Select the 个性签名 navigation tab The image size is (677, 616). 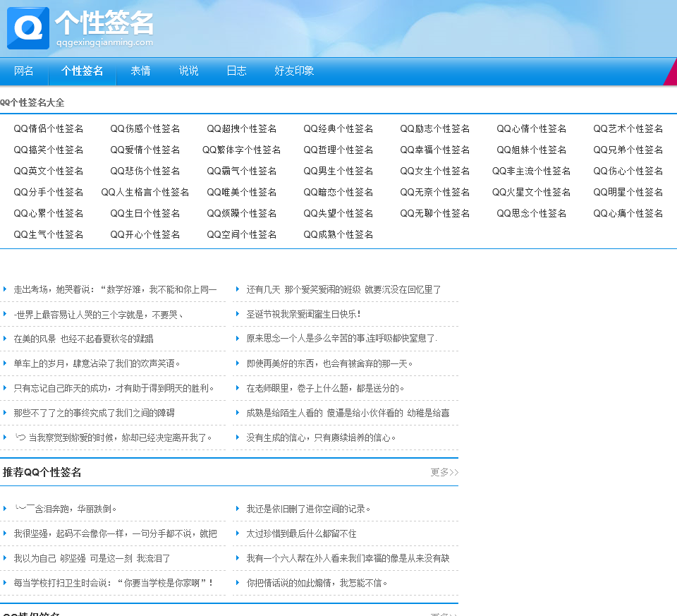82,71
